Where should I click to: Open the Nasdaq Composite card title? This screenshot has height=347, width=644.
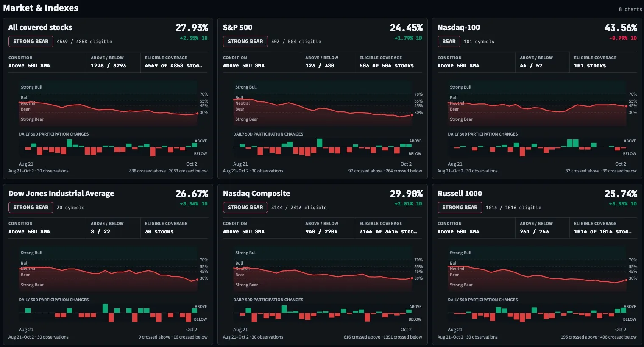tap(256, 194)
